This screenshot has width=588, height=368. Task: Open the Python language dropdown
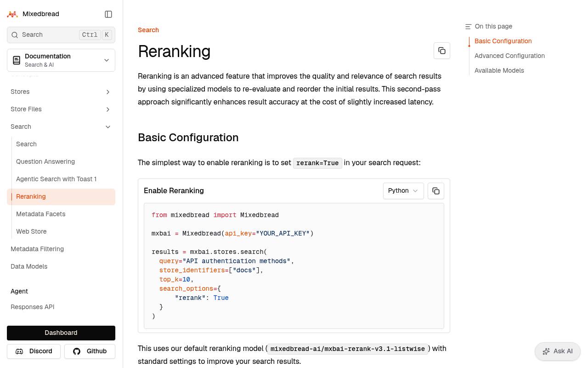pyautogui.click(x=403, y=191)
